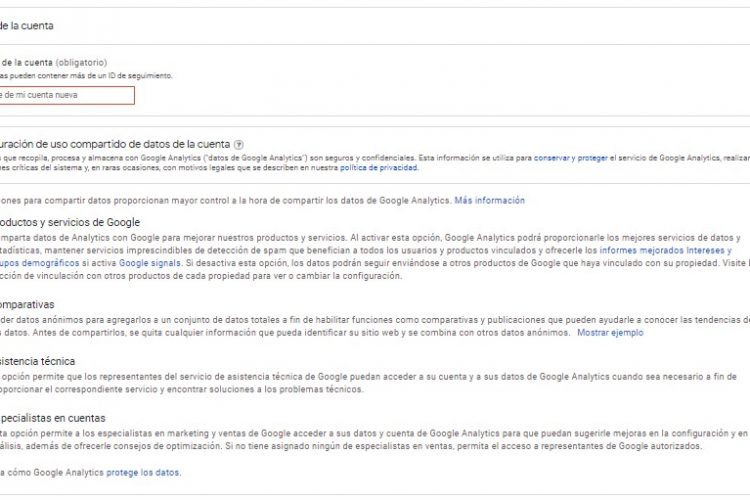The height and width of the screenshot is (500, 750).
Task: Click the '(obligatorio)' label text
Action: [81, 63]
